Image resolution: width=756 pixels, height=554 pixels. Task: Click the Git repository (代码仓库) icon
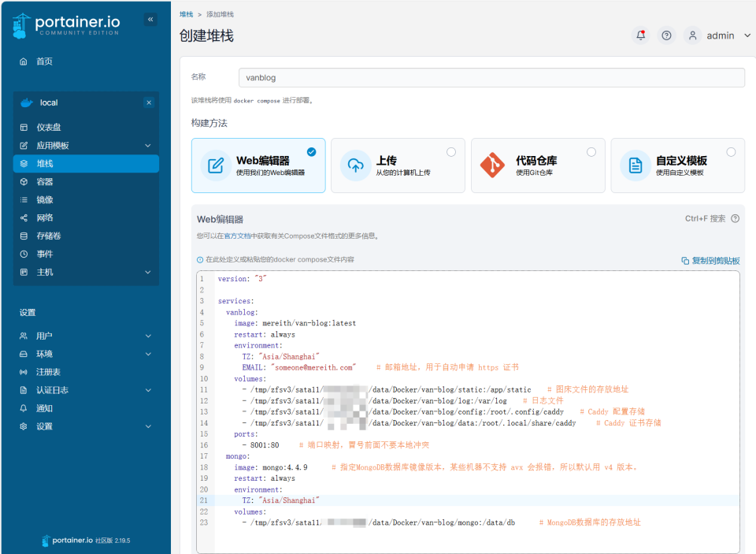pyautogui.click(x=493, y=165)
